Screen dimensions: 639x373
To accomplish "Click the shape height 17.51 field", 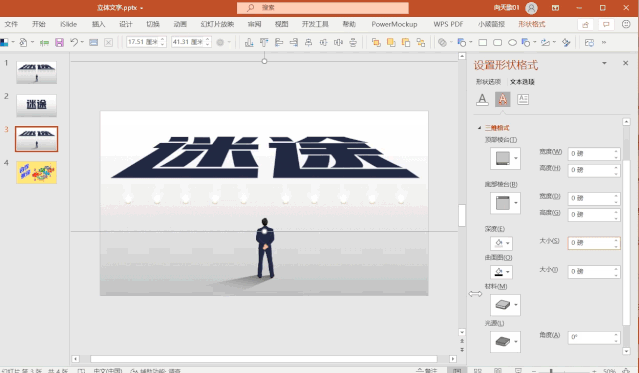I will [146, 42].
